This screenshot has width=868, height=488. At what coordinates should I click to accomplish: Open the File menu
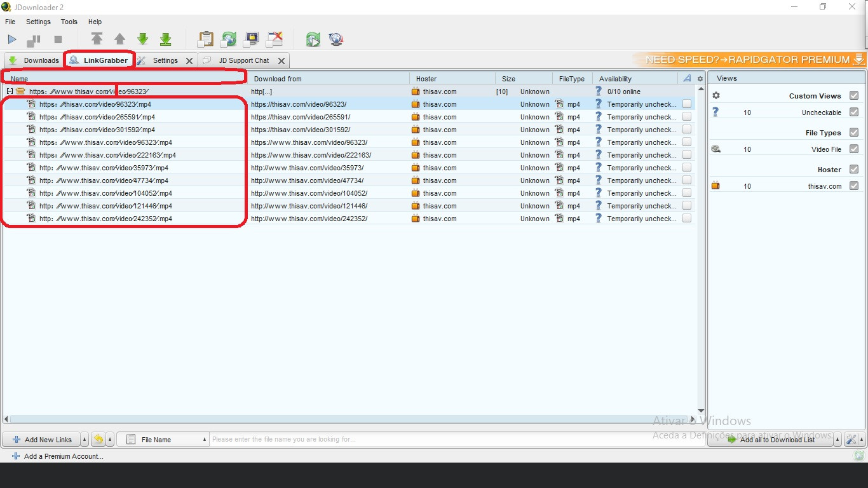pyautogui.click(x=10, y=22)
